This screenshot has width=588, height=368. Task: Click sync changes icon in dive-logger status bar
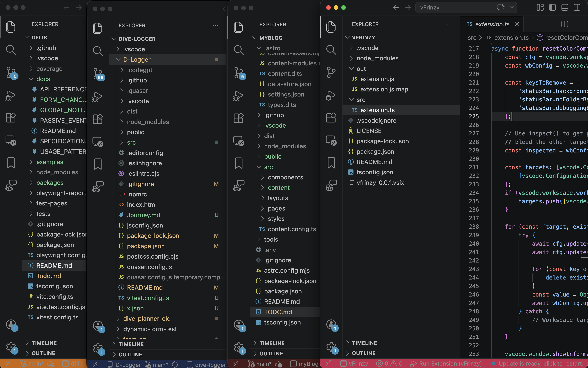click(175, 364)
